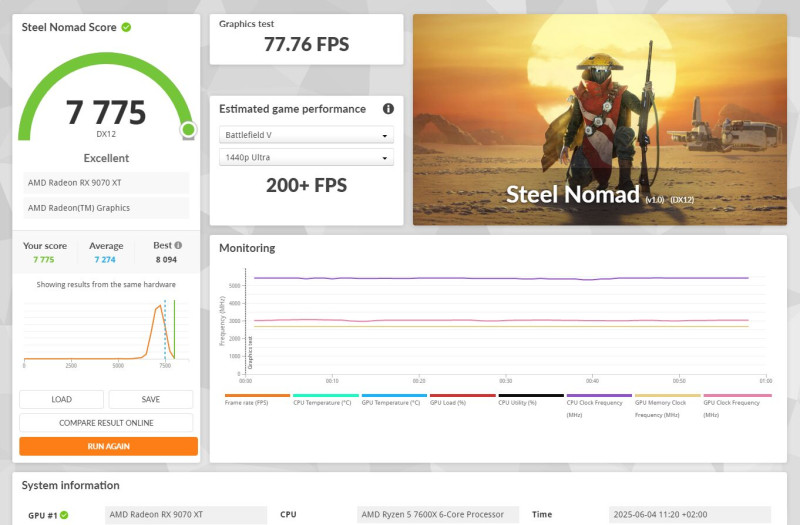The image size is (800, 525).
Task: Open the Estimated game performance info icon
Action: click(x=388, y=109)
